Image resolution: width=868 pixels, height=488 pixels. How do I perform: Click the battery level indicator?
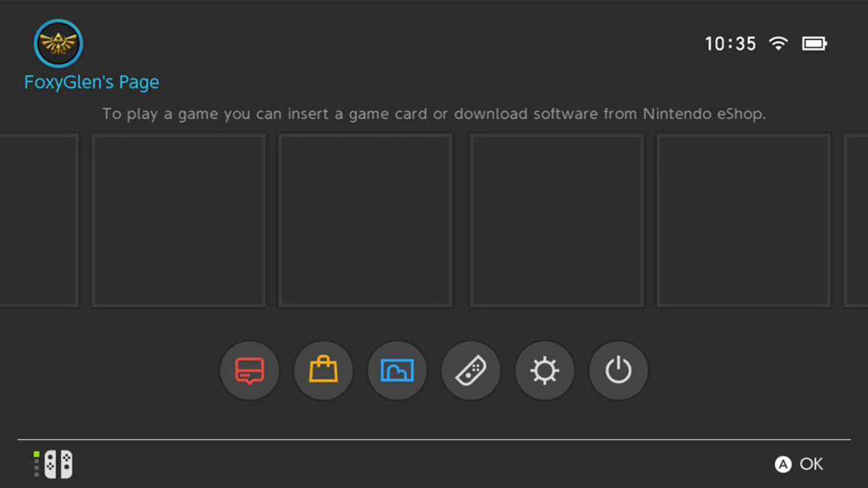[814, 43]
